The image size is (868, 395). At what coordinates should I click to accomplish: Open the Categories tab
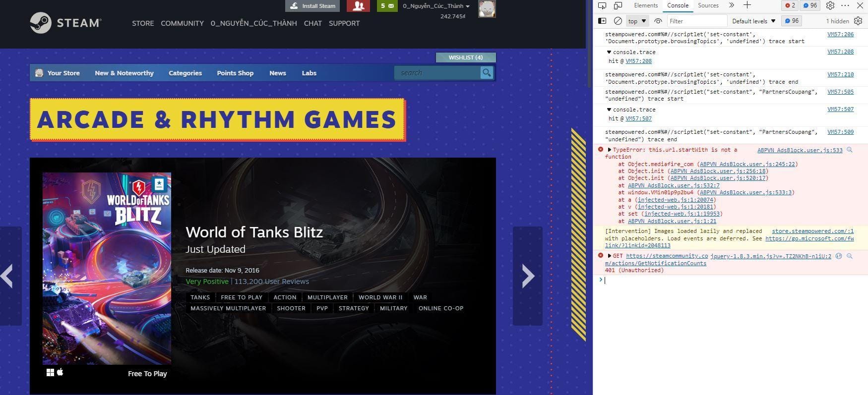pos(185,73)
